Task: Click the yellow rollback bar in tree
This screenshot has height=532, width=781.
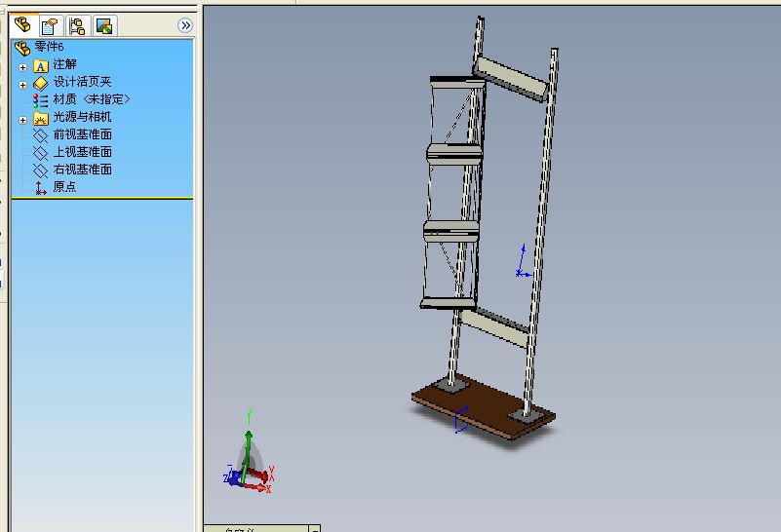Action: click(102, 199)
